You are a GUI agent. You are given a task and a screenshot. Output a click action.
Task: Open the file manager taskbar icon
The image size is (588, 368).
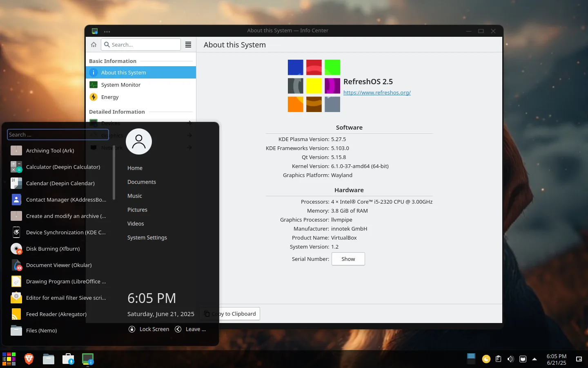[x=49, y=359]
